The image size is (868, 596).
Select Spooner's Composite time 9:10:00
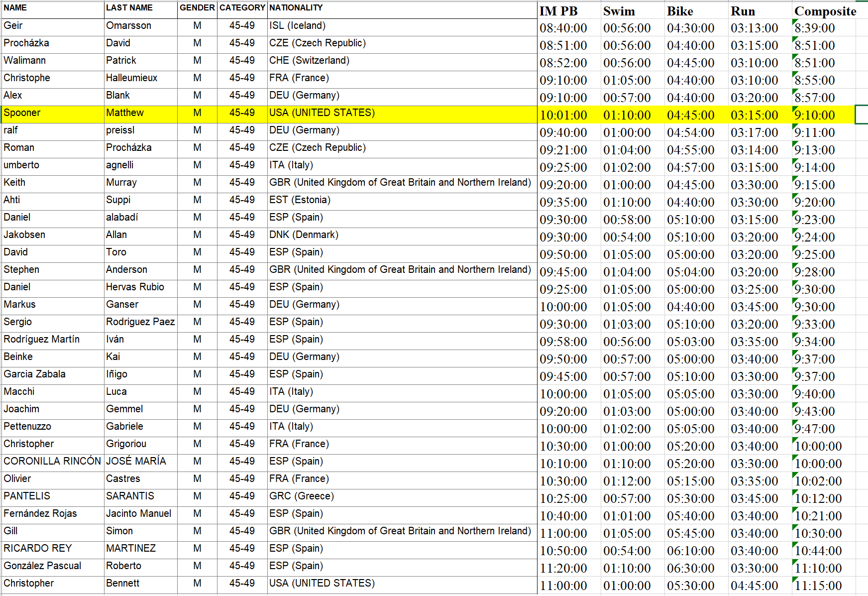pos(824,115)
